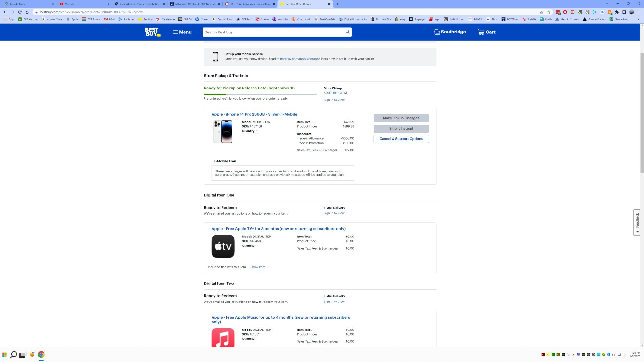Go to the browser home page
This screenshot has height=362, width=644.
tap(27, 12)
